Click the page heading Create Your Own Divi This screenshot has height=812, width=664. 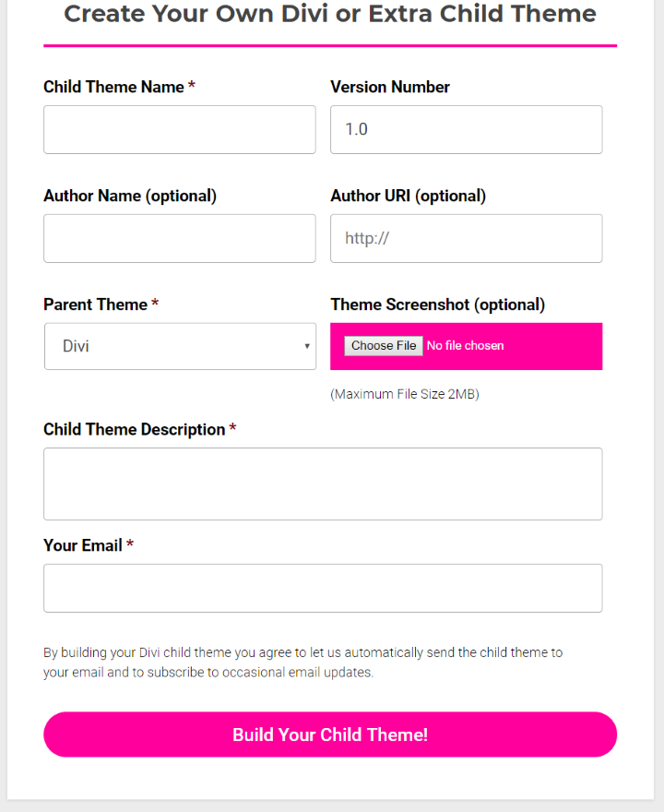(x=329, y=14)
